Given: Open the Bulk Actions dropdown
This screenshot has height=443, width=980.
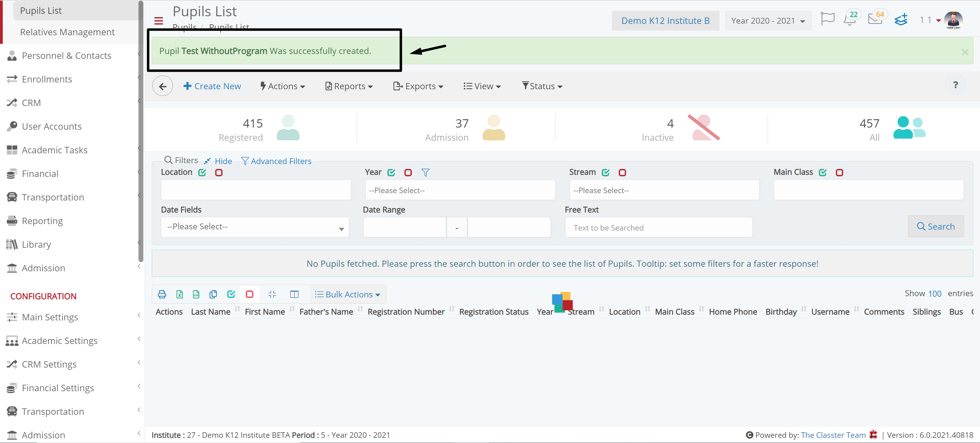Looking at the screenshot, I should tap(347, 294).
